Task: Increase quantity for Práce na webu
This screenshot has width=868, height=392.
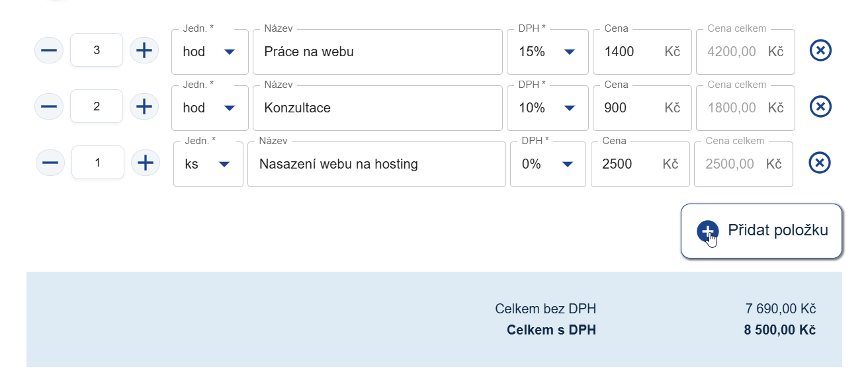Action: click(144, 50)
